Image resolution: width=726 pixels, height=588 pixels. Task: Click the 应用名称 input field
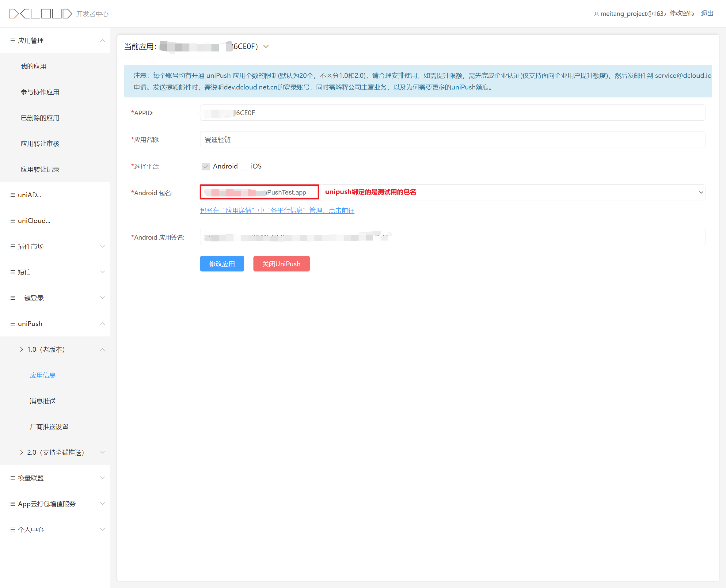pyautogui.click(x=453, y=139)
